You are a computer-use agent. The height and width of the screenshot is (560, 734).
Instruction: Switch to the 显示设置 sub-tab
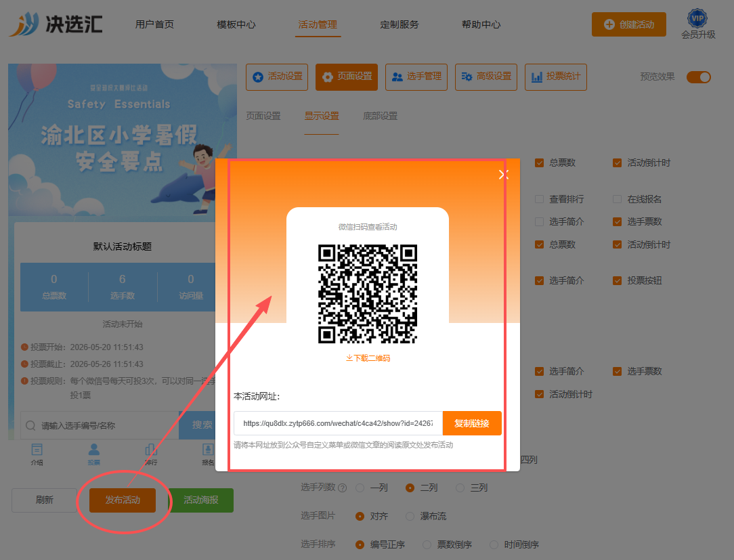click(x=322, y=116)
